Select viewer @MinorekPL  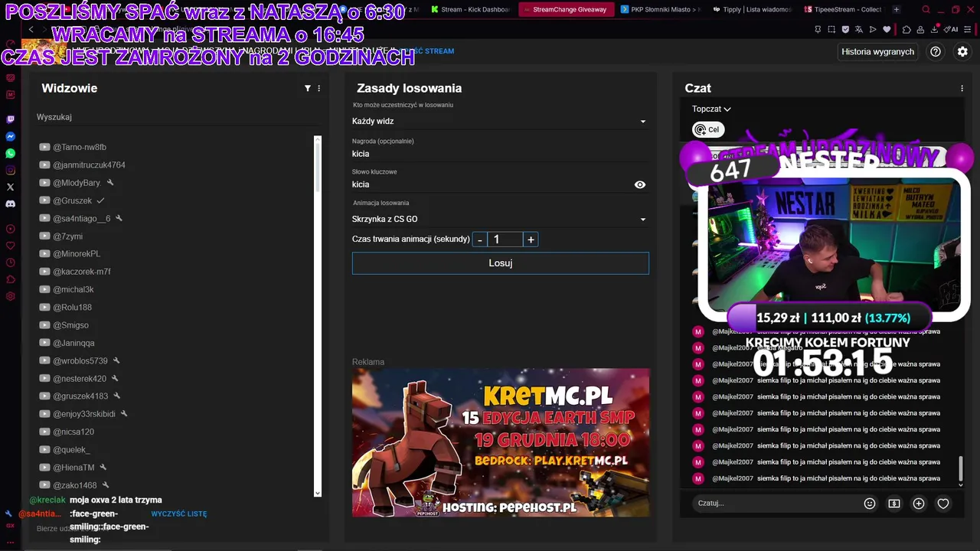77,254
